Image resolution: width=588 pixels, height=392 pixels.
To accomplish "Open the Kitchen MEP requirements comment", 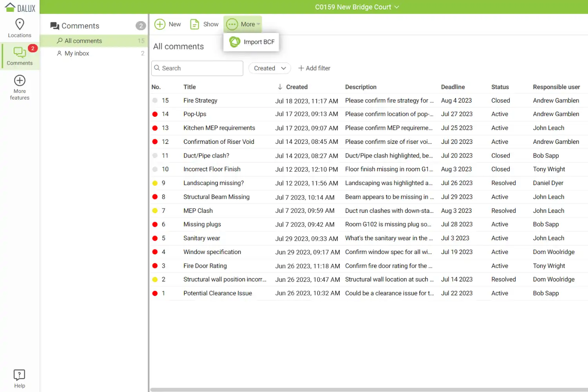I will coord(219,128).
